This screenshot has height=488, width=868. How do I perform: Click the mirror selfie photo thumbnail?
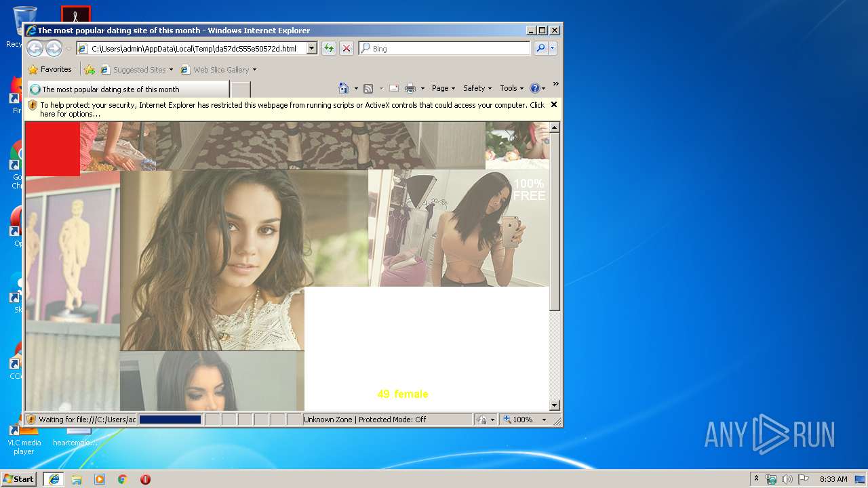point(458,228)
